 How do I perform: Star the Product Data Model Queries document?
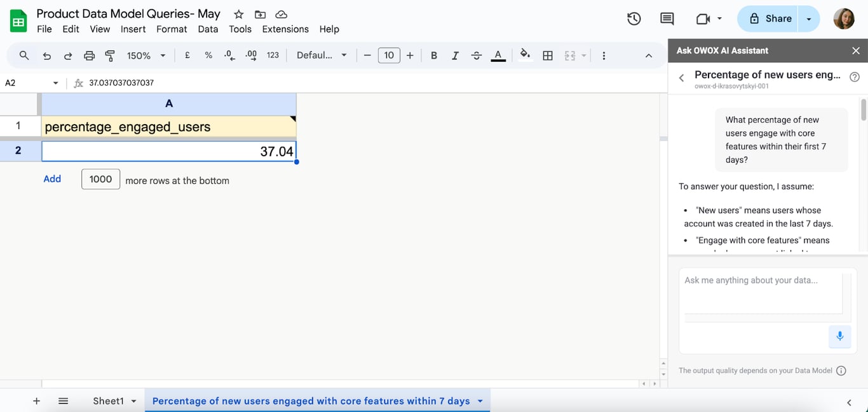[x=239, y=14]
